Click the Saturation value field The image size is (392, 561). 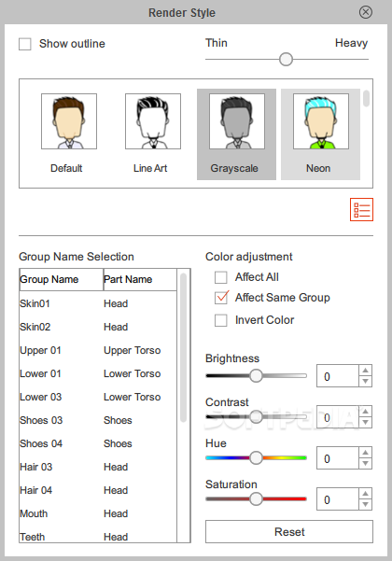[338, 499]
